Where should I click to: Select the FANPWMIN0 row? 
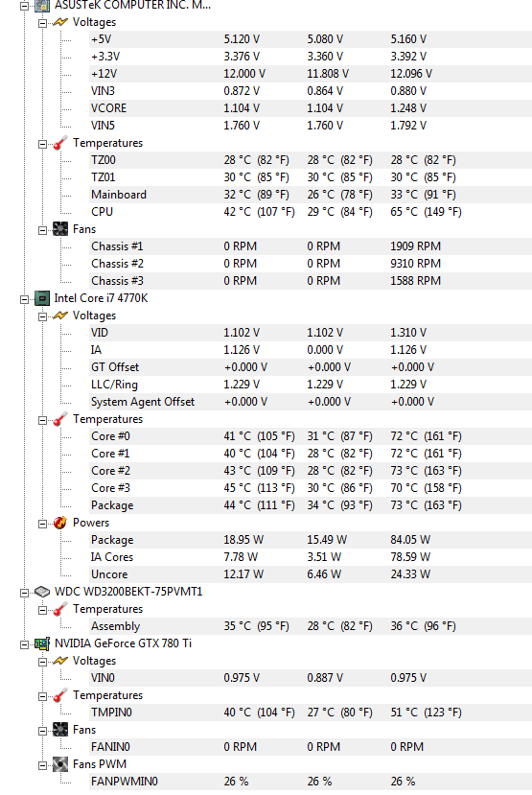[x=310, y=782]
